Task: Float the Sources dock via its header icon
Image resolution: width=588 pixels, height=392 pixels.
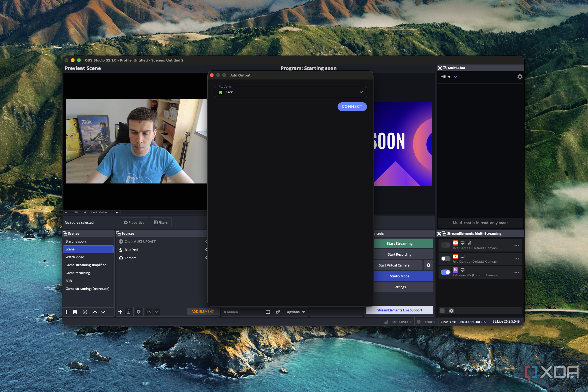Action: [118, 234]
